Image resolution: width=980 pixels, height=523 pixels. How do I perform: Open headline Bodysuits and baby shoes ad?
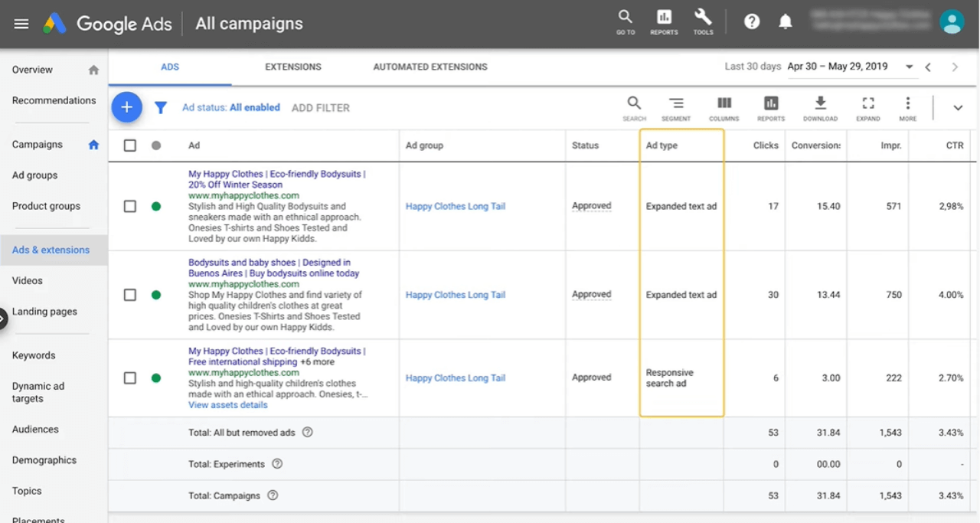pyautogui.click(x=274, y=268)
